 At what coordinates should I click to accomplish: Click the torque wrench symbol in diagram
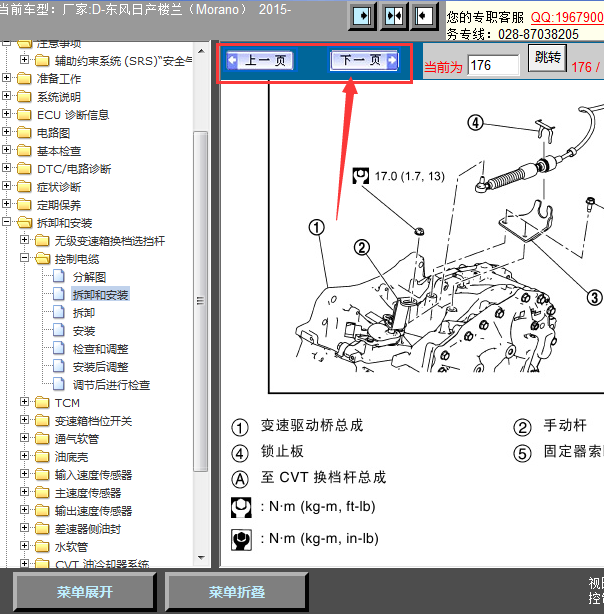pyautogui.click(x=360, y=176)
